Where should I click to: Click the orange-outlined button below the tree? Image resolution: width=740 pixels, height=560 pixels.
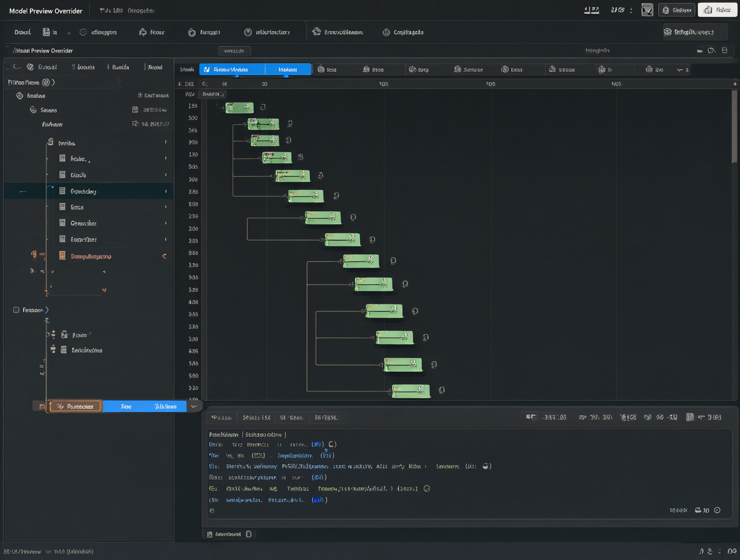[x=76, y=406]
